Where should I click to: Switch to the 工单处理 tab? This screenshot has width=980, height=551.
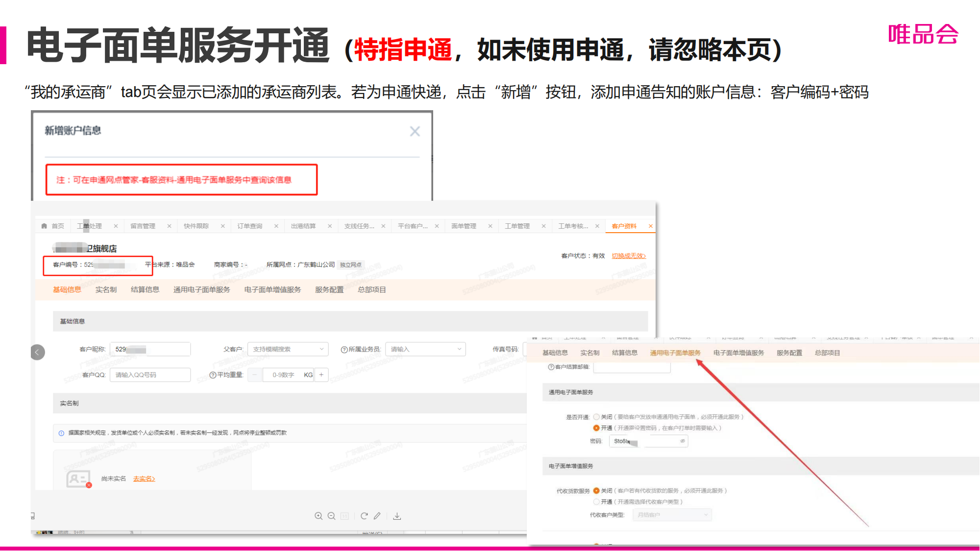[x=89, y=226]
